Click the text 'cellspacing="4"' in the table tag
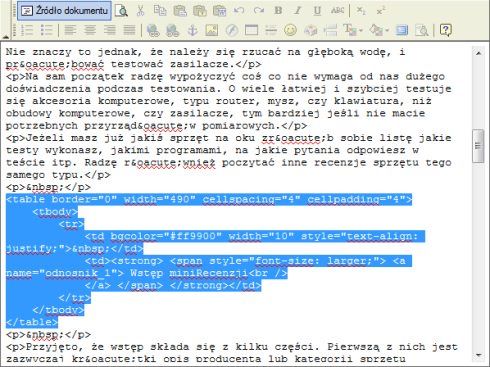490x367 pixels. [x=251, y=199]
